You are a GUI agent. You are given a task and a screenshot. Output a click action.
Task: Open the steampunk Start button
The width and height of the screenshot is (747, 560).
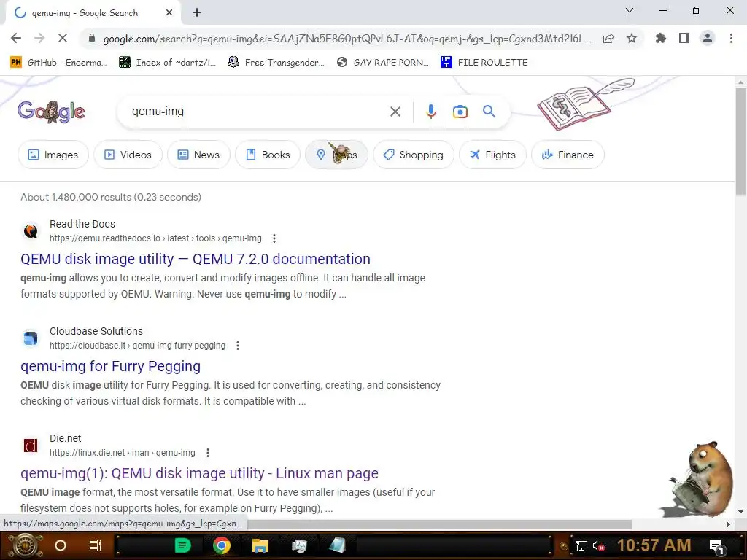(26, 545)
